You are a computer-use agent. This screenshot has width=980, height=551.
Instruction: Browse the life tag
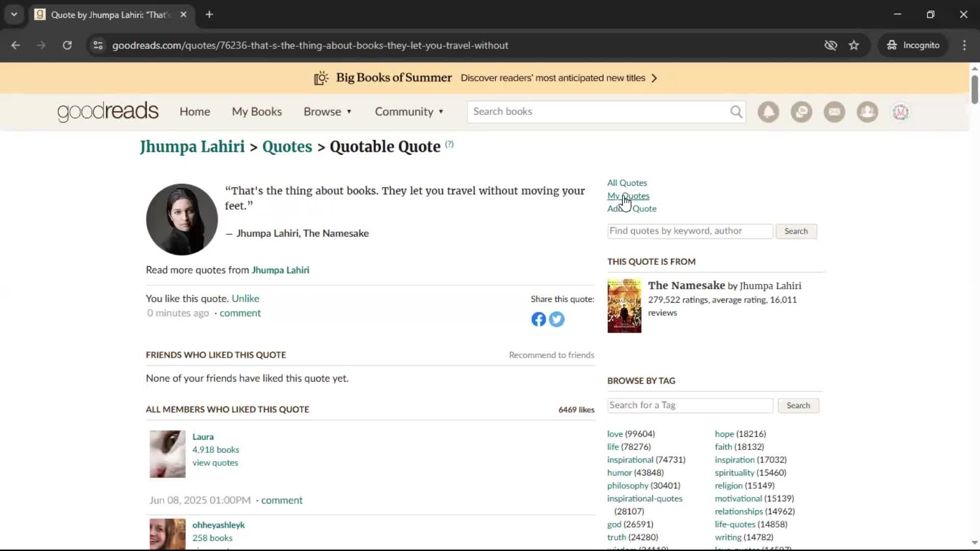[x=613, y=447]
